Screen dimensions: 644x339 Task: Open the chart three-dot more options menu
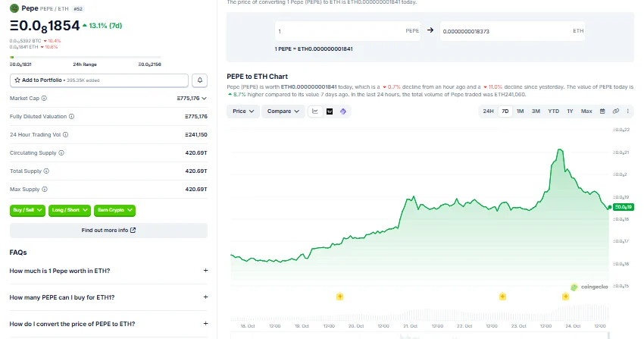(x=627, y=111)
